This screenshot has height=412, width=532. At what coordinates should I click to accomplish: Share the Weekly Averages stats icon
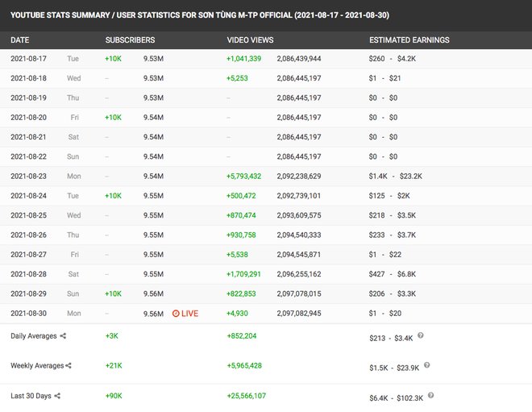click(x=69, y=365)
